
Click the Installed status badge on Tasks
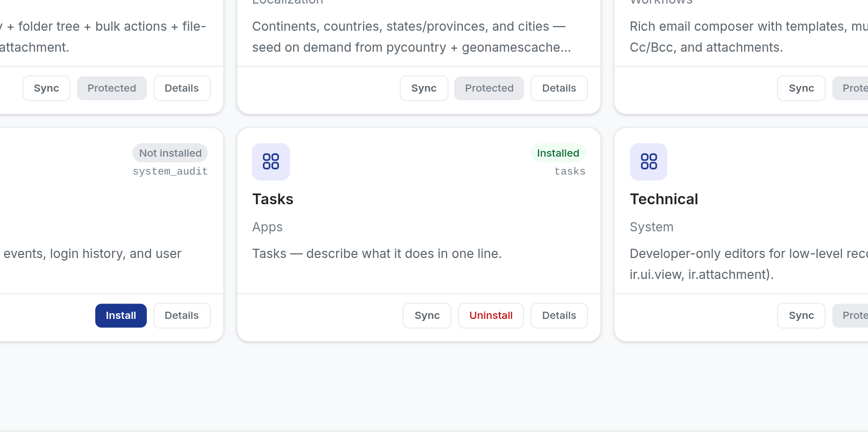click(x=558, y=153)
